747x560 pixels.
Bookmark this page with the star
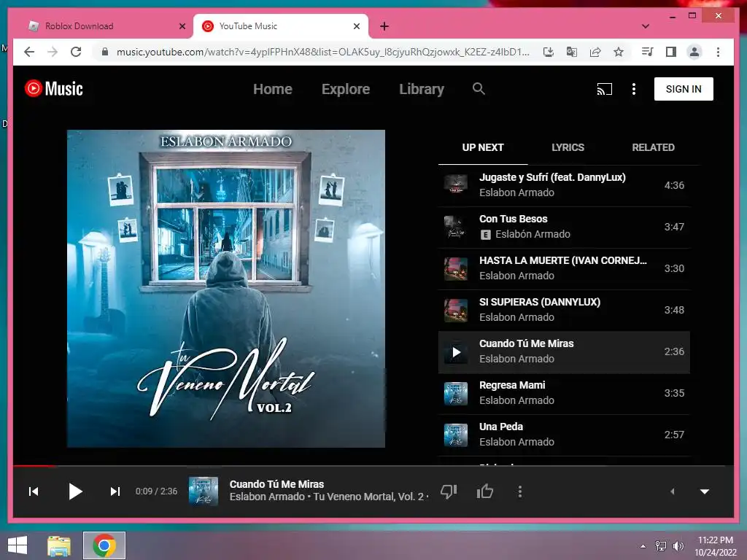click(x=619, y=52)
